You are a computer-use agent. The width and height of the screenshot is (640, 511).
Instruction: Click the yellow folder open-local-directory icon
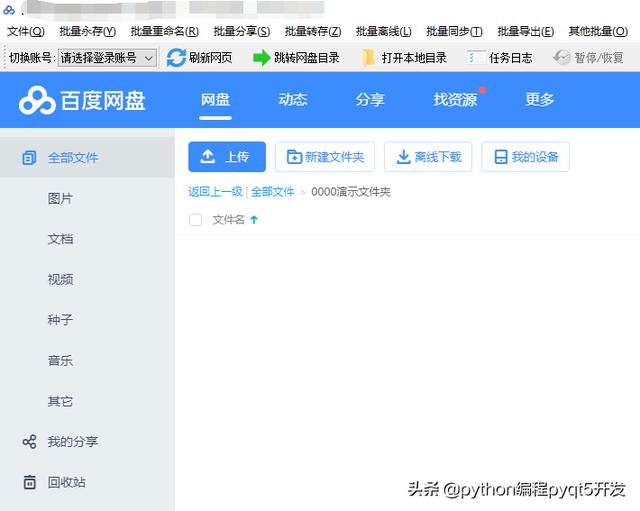[x=368, y=58]
